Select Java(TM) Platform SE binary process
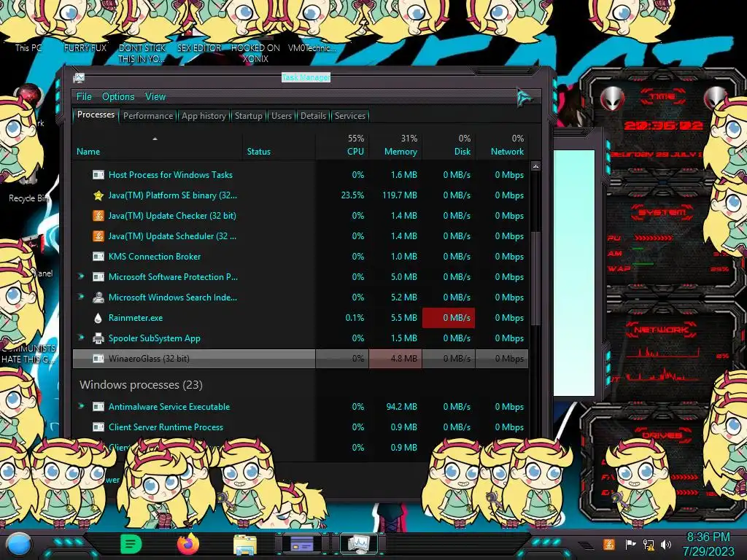 pos(300,195)
